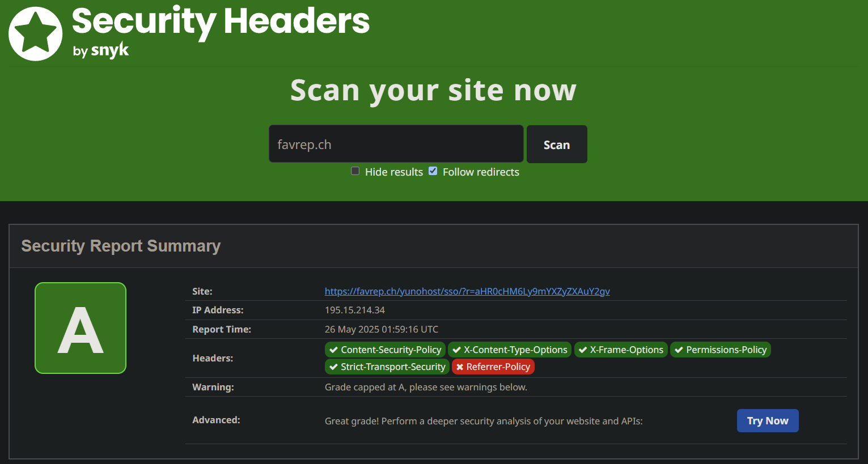Viewport: 868px width, 464px height.
Task: Select the X-Frame-Options header badge
Action: click(620, 350)
